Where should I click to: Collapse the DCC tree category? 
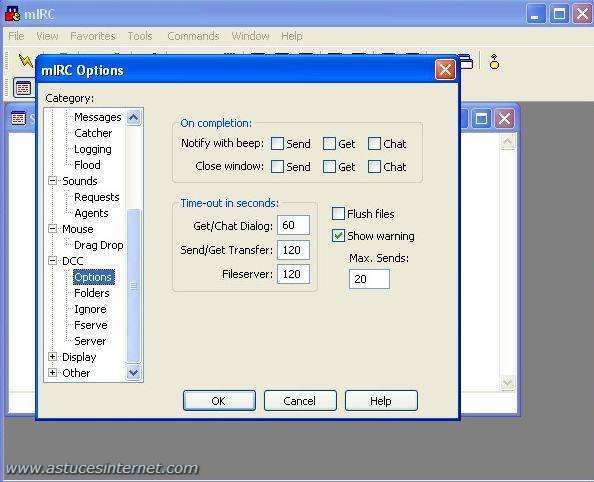point(53,261)
